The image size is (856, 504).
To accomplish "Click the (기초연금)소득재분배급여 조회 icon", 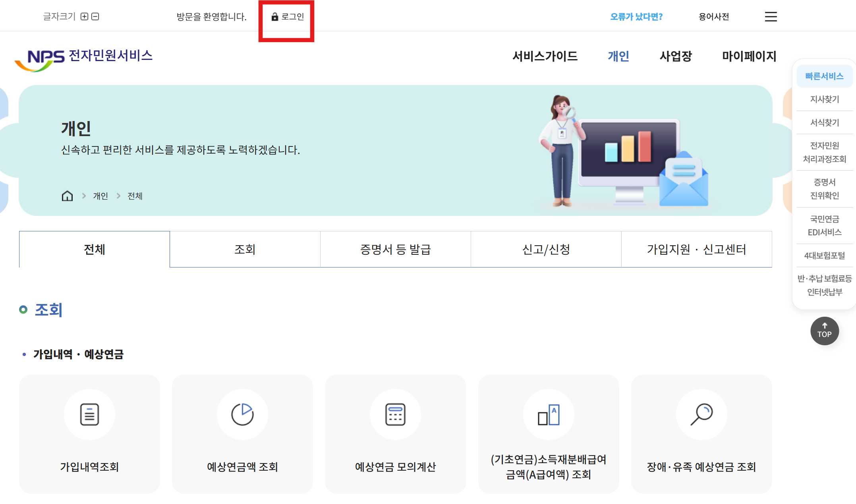I will (x=548, y=414).
